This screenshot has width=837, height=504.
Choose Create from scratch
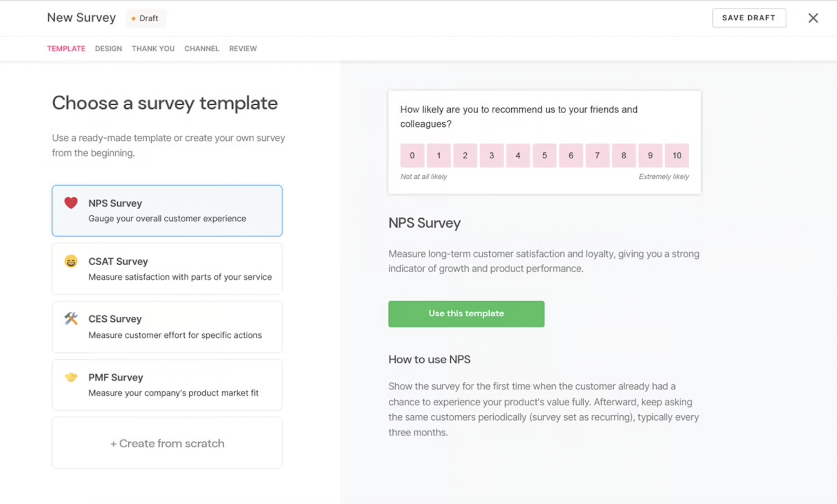click(x=167, y=443)
